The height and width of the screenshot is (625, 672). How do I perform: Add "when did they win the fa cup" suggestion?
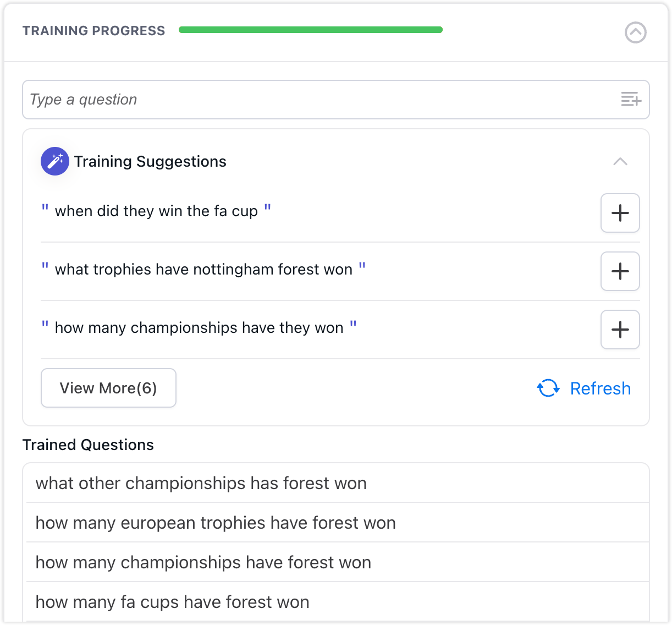click(x=620, y=213)
